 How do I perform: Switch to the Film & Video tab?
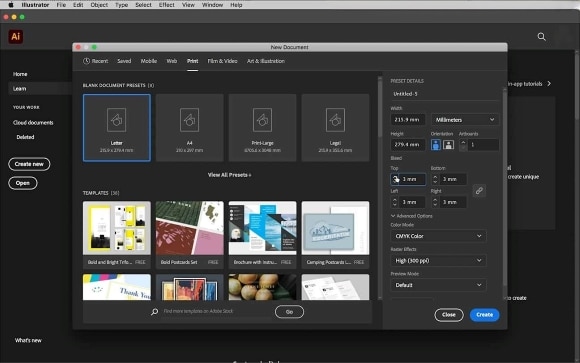click(x=222, y=61)
